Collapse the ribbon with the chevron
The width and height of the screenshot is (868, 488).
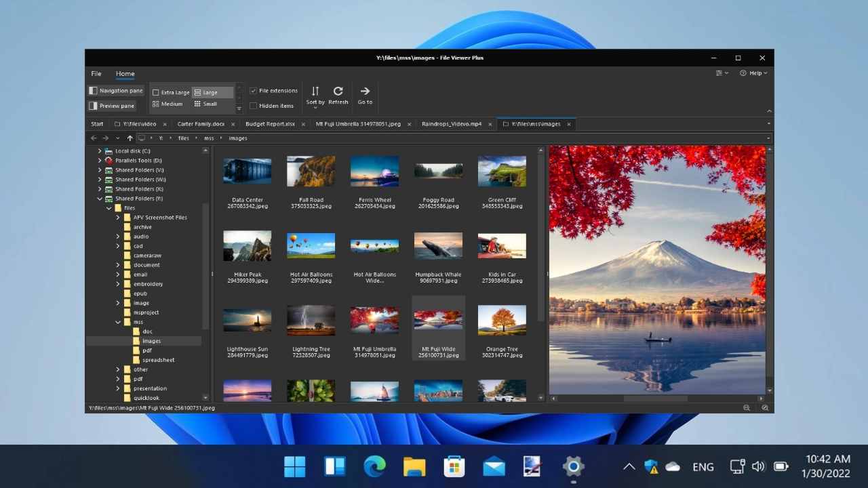pos(769,110)
